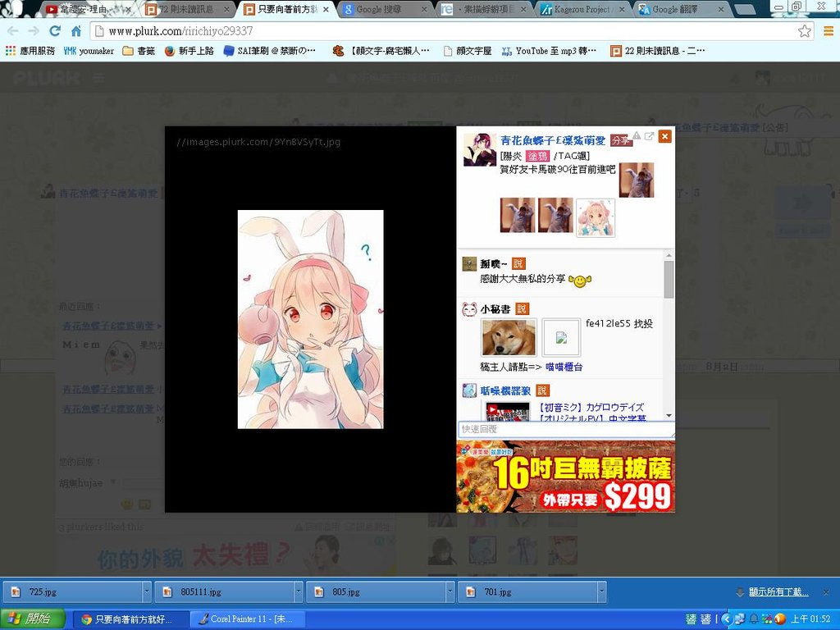Viewport: 840px width, 630px height.
Task: Reload the current page
Action: 55,31
